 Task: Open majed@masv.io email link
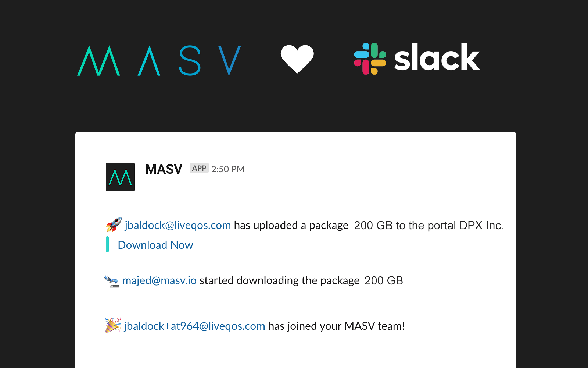pos(159,280)
